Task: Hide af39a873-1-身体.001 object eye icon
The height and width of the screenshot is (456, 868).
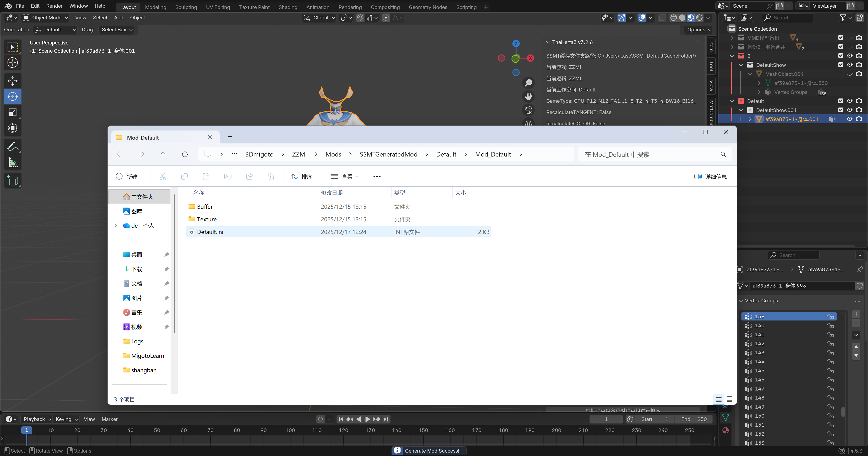Action: pos(849,119)
